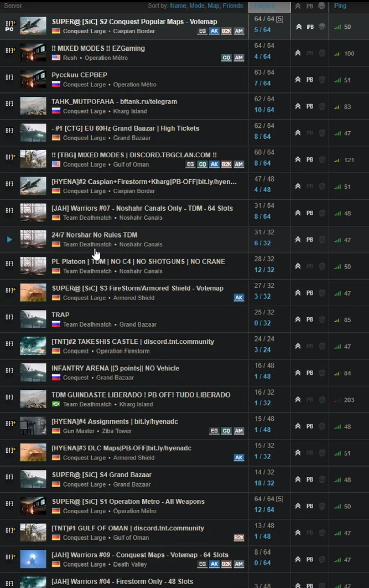The height and width of the screenshot is (588, 369).
Task: Click Death Valley thumbnail on JAH Warriors #09
Action: [x=33, y=559]
